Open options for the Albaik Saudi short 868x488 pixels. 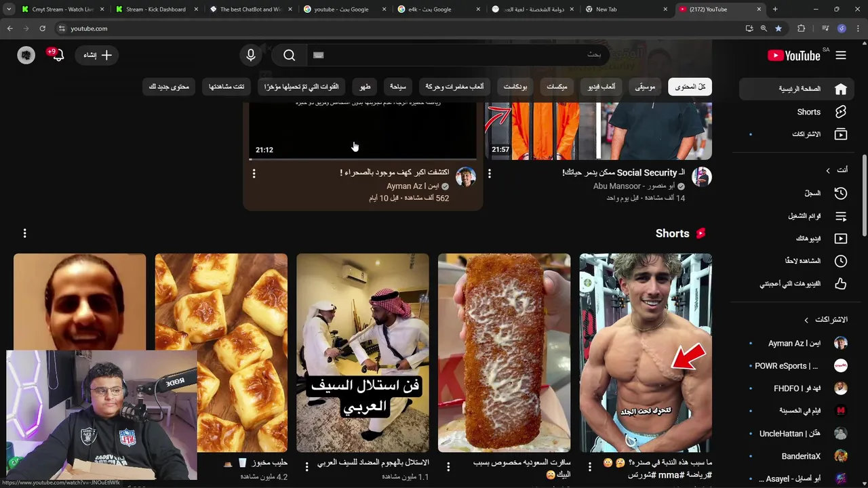(x=448, y=467)
